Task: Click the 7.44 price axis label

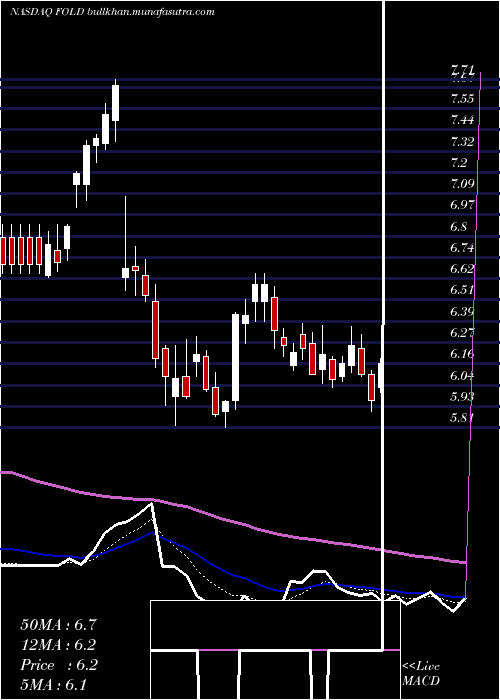Action: (x=462, y=120)
